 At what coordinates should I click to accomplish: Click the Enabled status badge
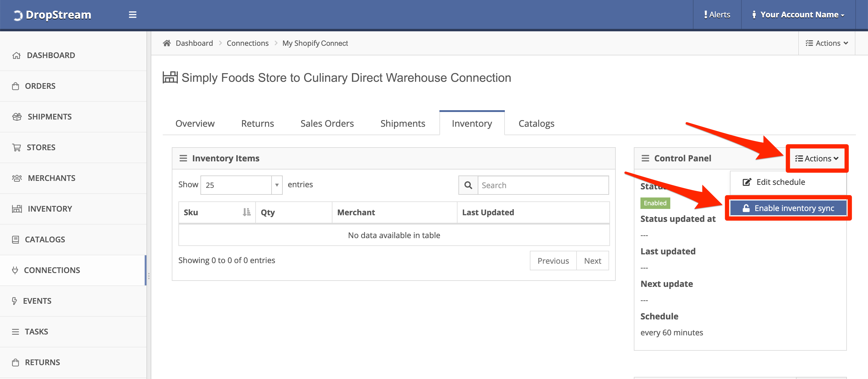655,203
